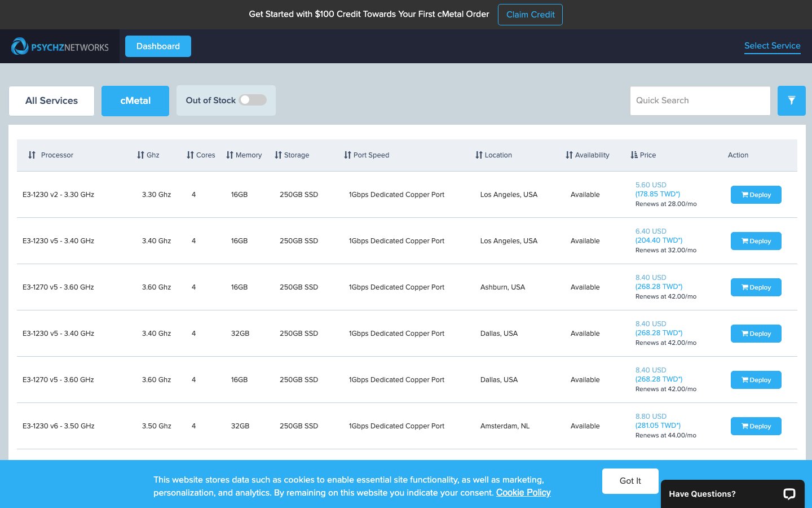Click the 3.30 Ghz value
This screenshot has height=508, width=812.
click(156, 195)
